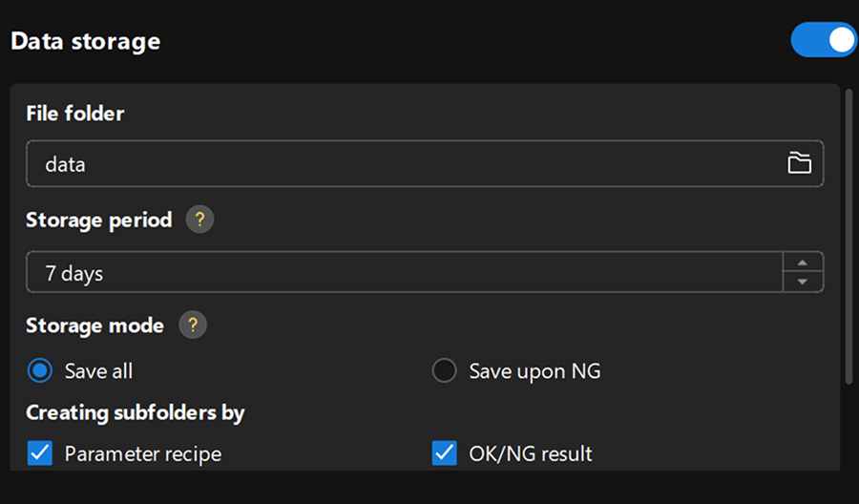Click the Storage mode help icon
Screen dimensions: 859x504
tap(192, 325)
